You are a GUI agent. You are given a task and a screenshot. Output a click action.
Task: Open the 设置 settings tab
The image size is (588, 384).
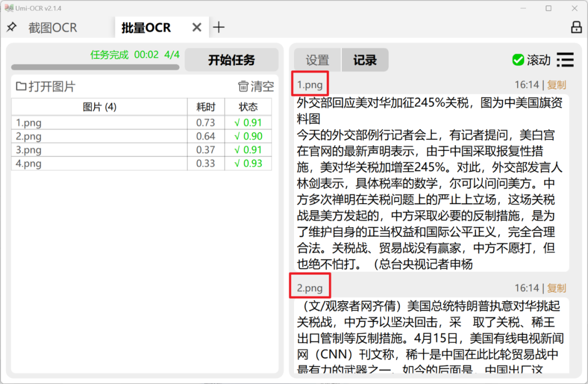coord(316,60)
